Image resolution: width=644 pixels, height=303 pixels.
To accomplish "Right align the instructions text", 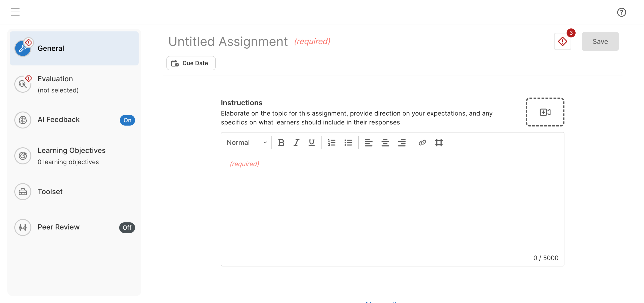I will 401,143.
